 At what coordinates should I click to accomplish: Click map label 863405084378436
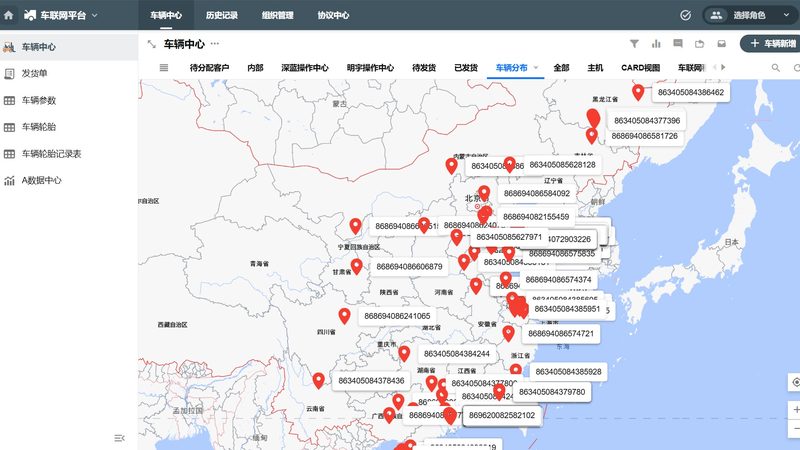point(371,381)
